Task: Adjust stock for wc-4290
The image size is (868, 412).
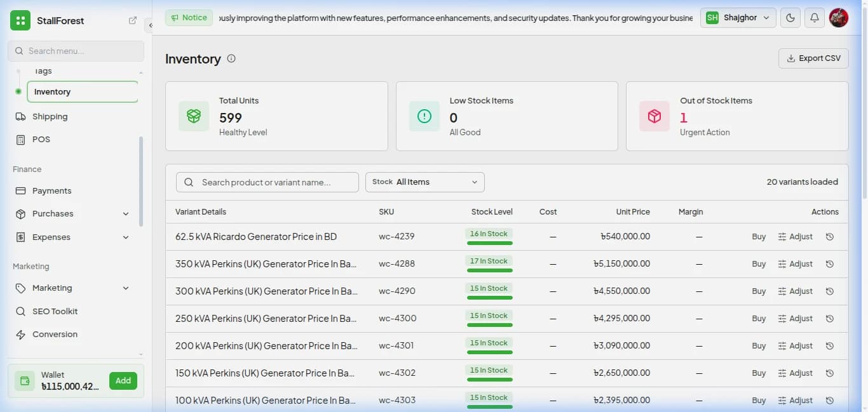Action: tap(796, 291)
